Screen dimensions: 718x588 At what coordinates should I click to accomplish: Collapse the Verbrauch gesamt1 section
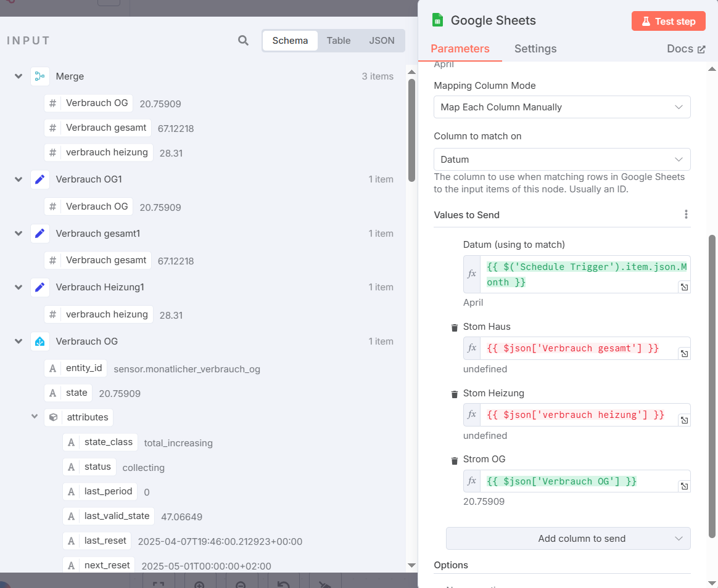click(x=19, y=234)
